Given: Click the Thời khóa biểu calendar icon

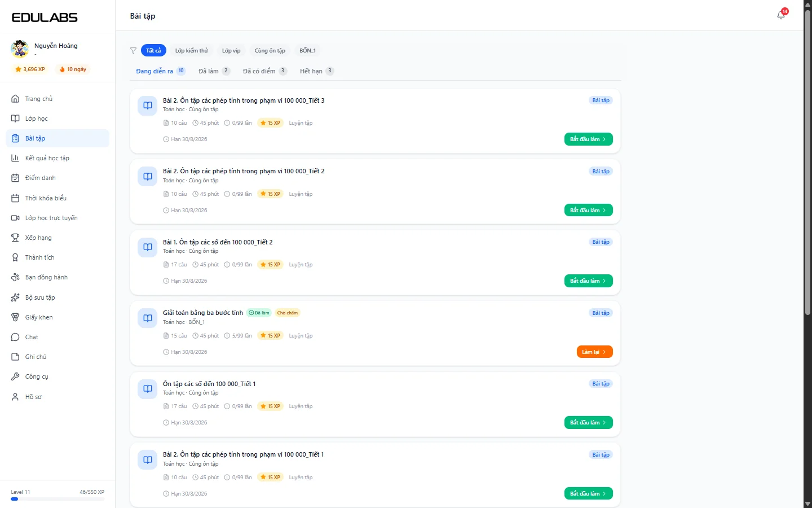Looking at the screenshot, I should coord(15,198).
